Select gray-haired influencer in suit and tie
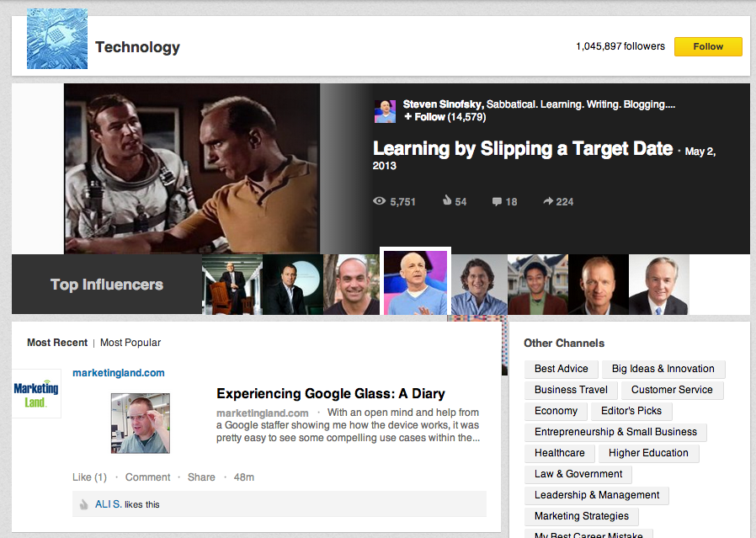The image size is (756, 538). [x=659, y=285]
